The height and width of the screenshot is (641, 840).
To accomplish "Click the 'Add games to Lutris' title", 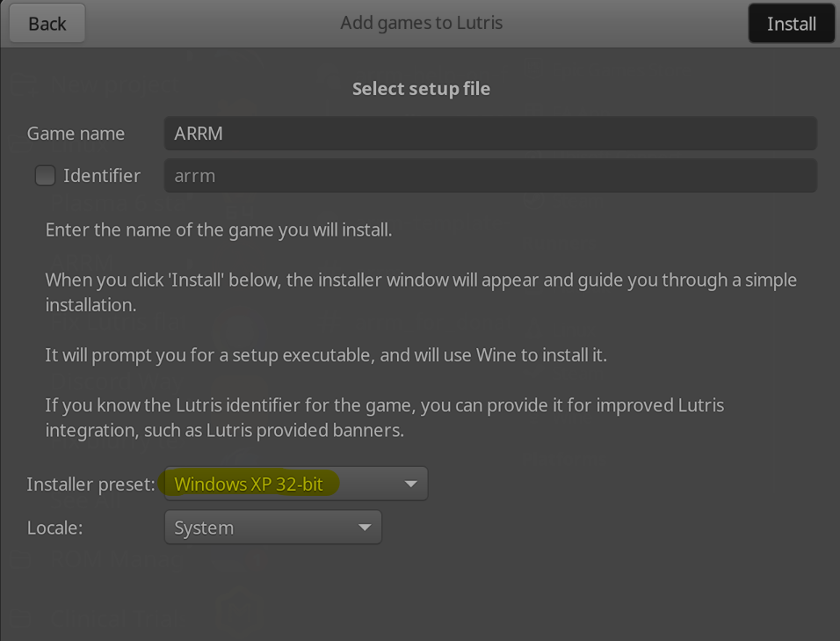I will click(421, 23).
